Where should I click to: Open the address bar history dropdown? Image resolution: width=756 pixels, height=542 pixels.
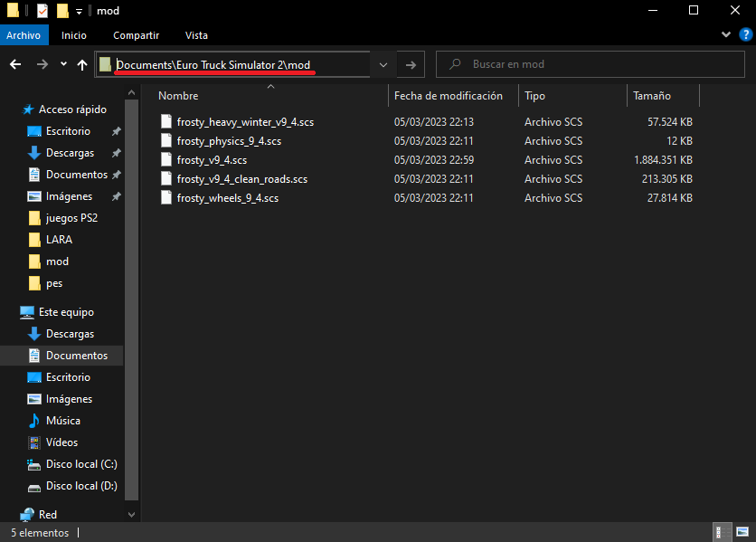(383, 64)
